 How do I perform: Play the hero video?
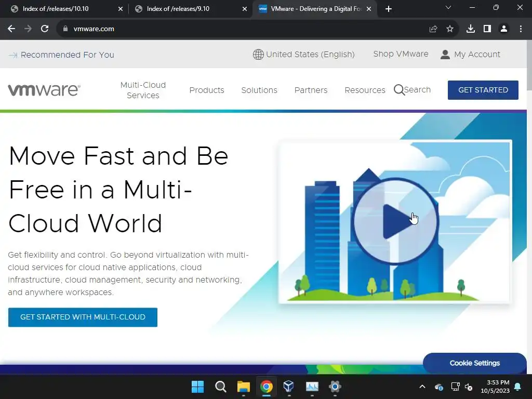click(x=395, y=221)
